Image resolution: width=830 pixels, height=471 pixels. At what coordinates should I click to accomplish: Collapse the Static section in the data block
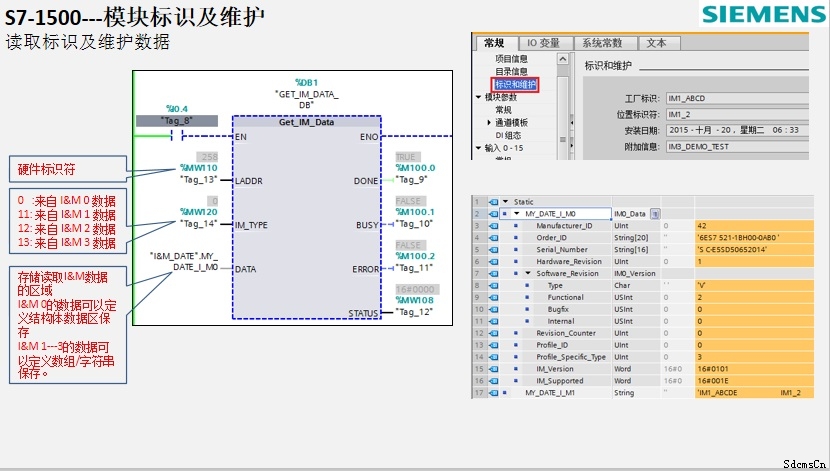[506, 202]
